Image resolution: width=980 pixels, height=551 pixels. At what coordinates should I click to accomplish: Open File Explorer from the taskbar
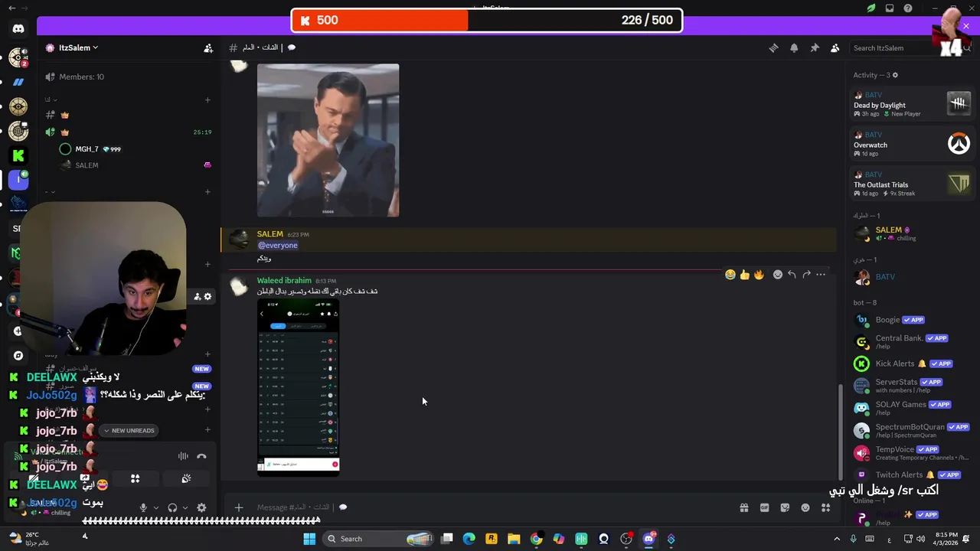tap(514, 539)
